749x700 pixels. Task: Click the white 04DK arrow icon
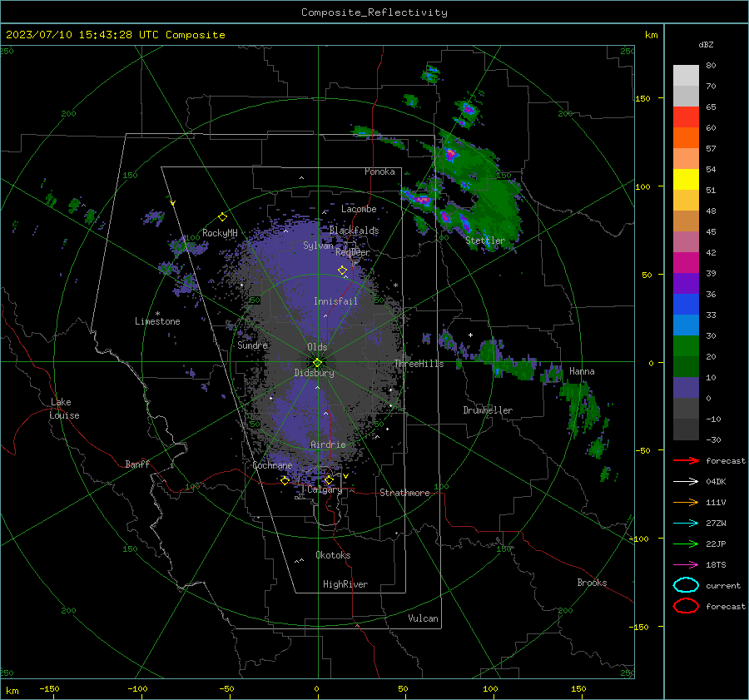[686, 481]
